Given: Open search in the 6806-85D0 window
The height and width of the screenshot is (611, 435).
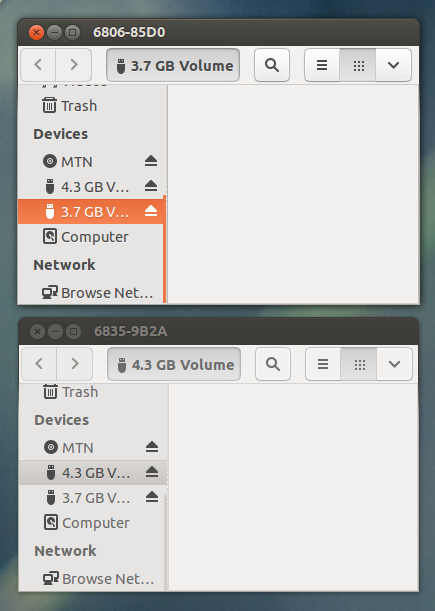Looking at the screenshot, I should (272, 65).
